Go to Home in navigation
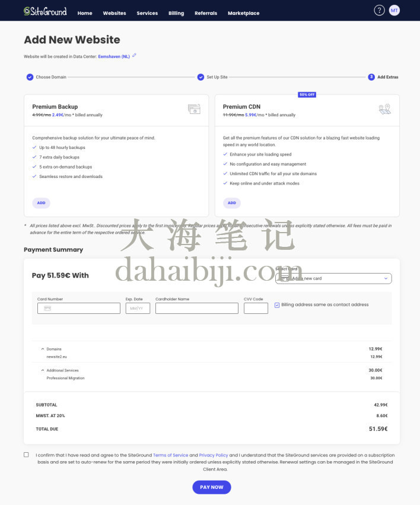The image size is (420, 505). tap(85, 13)
